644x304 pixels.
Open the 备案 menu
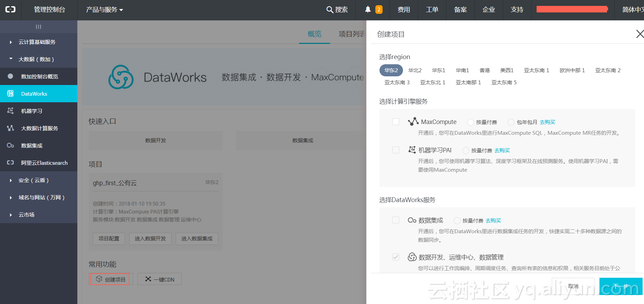point(460,10)
